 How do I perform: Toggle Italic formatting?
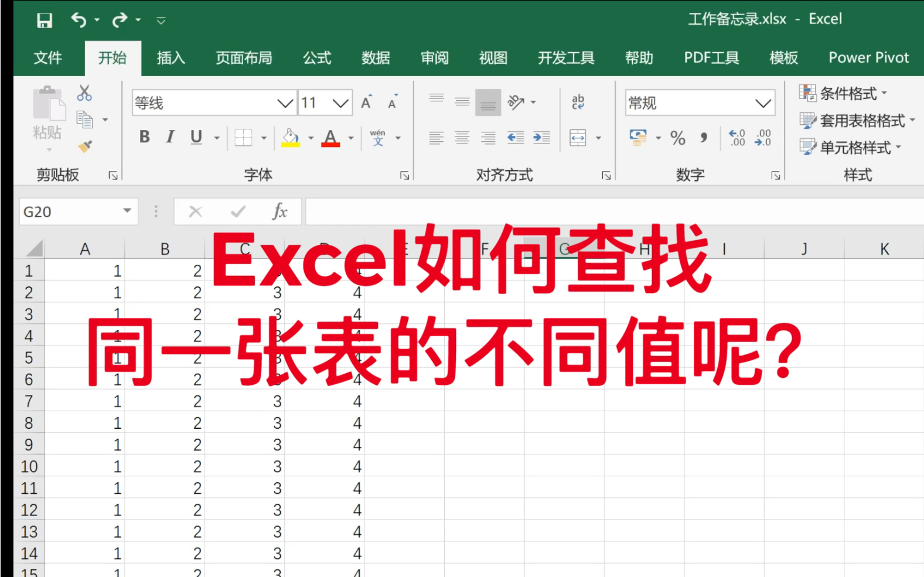point(170,137)
